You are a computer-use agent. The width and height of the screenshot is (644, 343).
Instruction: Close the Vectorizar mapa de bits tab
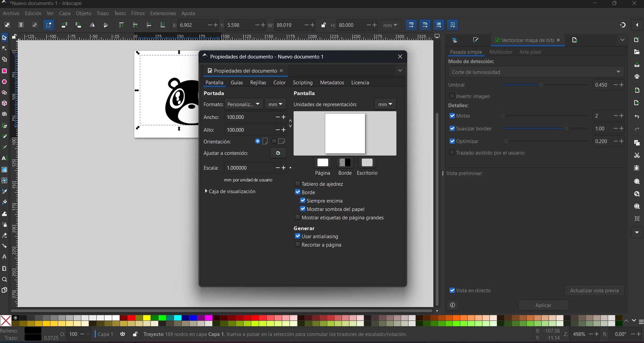[x=558, y=40]
